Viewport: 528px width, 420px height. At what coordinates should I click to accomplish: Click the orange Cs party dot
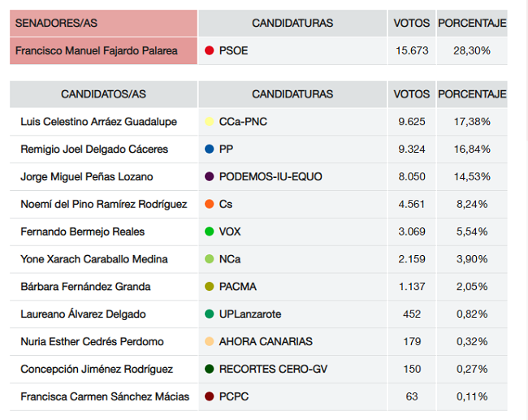(210, 205)
